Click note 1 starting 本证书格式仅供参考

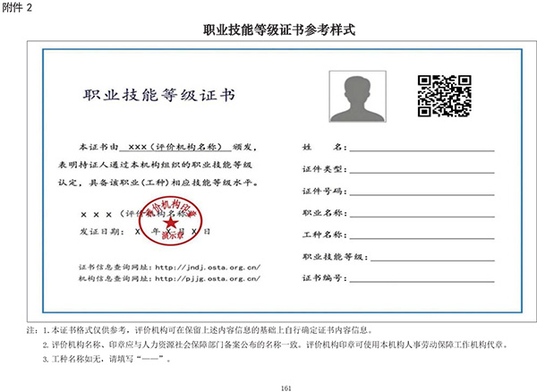208,330
